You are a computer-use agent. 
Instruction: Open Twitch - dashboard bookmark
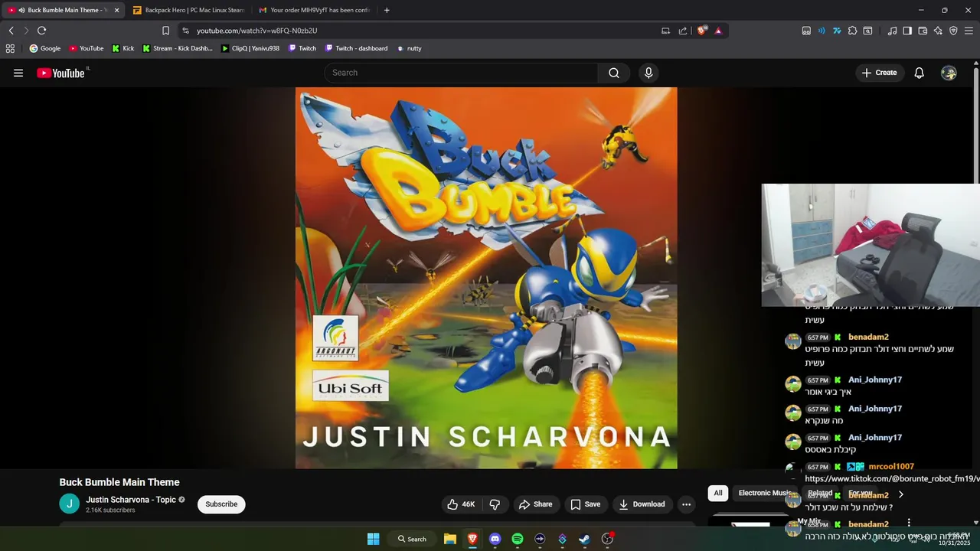click(x=356, y=48)
